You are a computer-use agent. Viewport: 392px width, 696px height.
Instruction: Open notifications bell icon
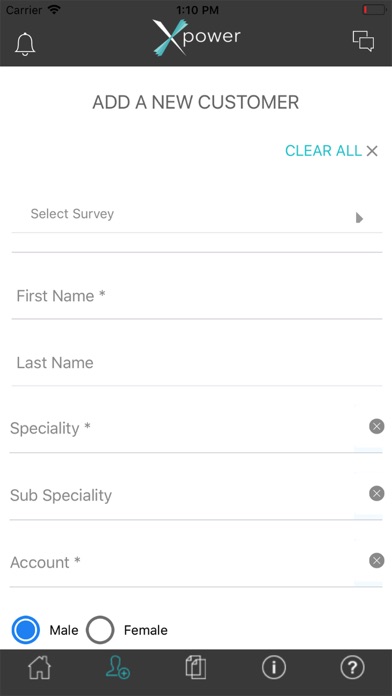coord(25,44)
